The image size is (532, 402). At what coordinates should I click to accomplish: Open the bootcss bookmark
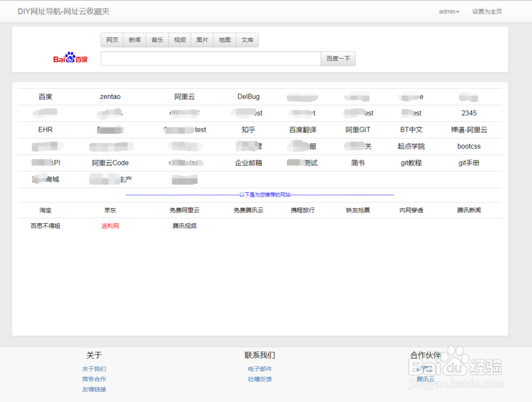469,146
